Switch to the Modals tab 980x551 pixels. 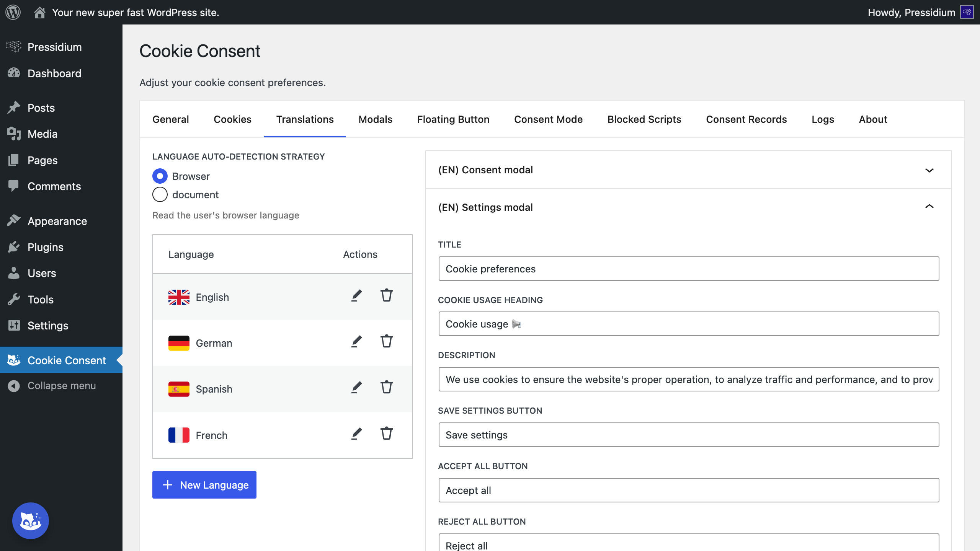click(x=375, y=120)
